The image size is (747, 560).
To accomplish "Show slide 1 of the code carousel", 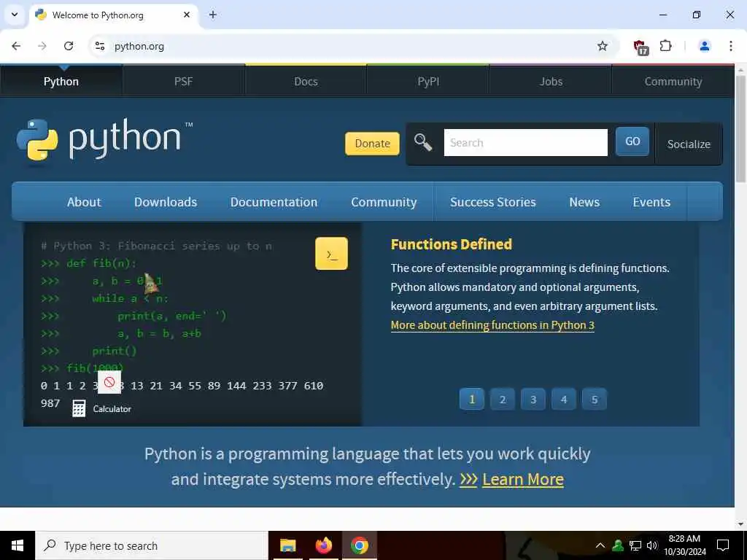I will click(x=472, y=399).
